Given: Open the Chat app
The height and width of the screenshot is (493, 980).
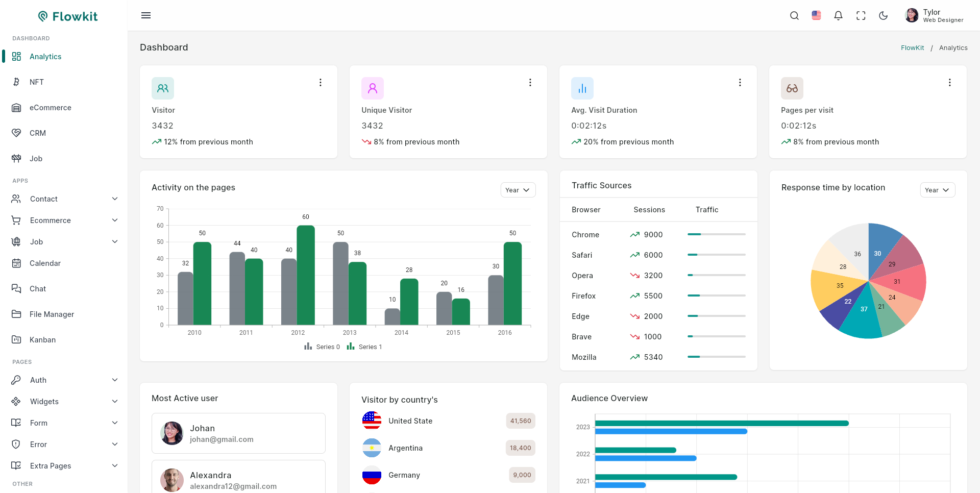Looking at the screenshot, I should pos(37,288).
